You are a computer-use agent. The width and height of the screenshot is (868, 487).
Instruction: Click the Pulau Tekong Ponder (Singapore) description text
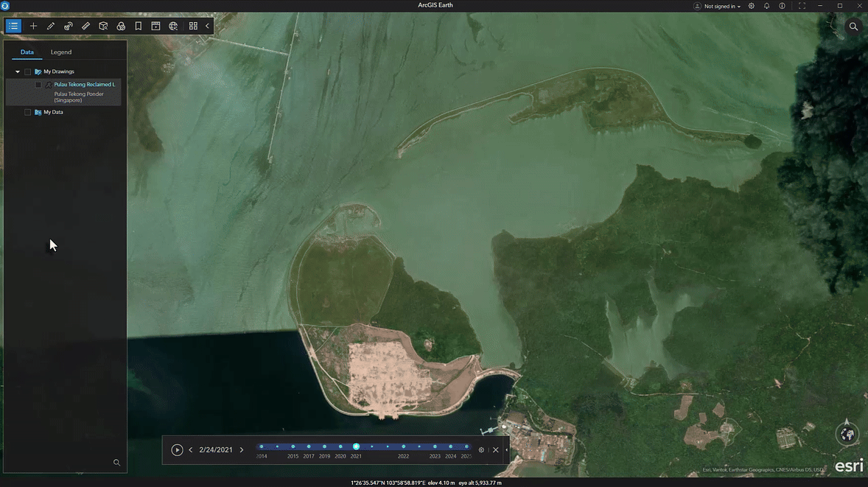point(79,97)
